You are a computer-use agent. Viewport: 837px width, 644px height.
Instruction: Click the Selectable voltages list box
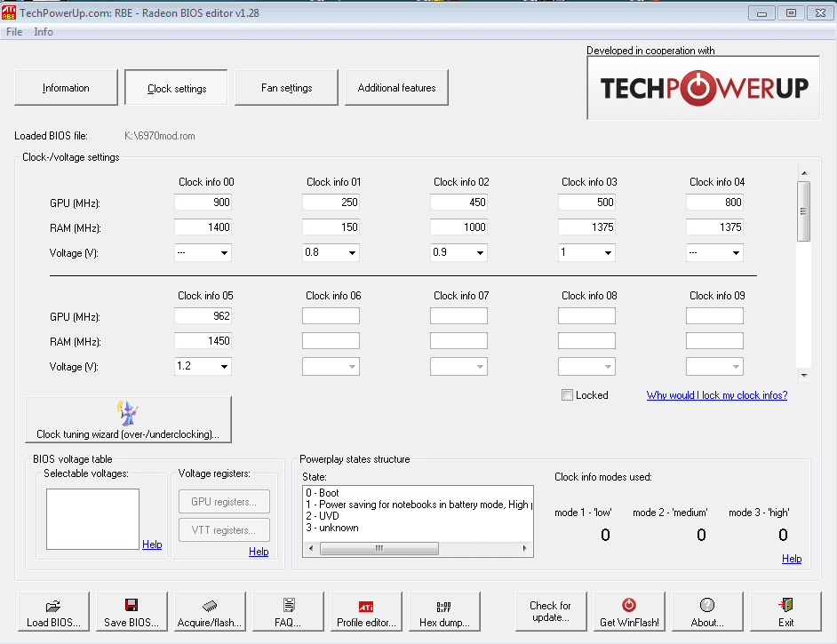93,519
